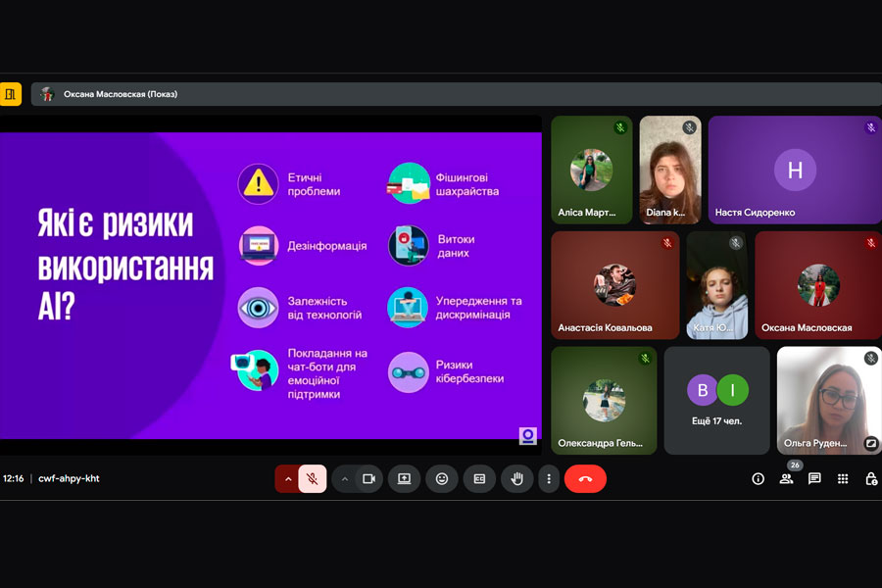The width and height of the screenshot is (882, 588).
Task: Open host controls lock icon
Action: tap(871, 479)
